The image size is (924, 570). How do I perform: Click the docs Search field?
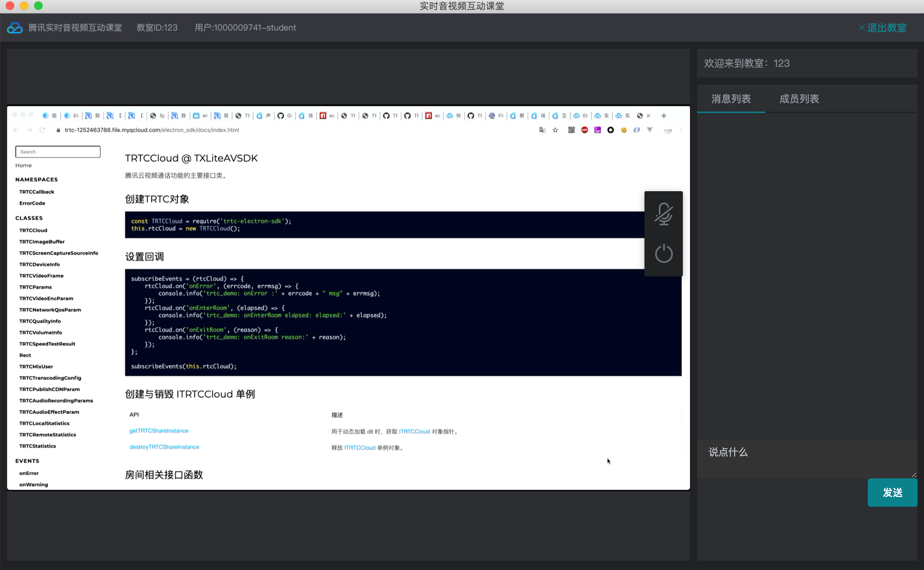[58, 151]
